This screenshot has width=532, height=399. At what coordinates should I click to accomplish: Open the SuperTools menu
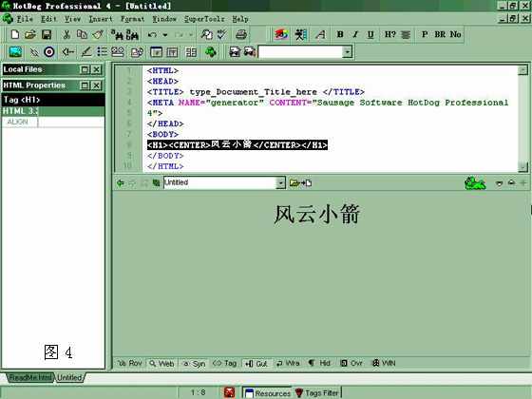pyautogui.click(x=204, y=19)
